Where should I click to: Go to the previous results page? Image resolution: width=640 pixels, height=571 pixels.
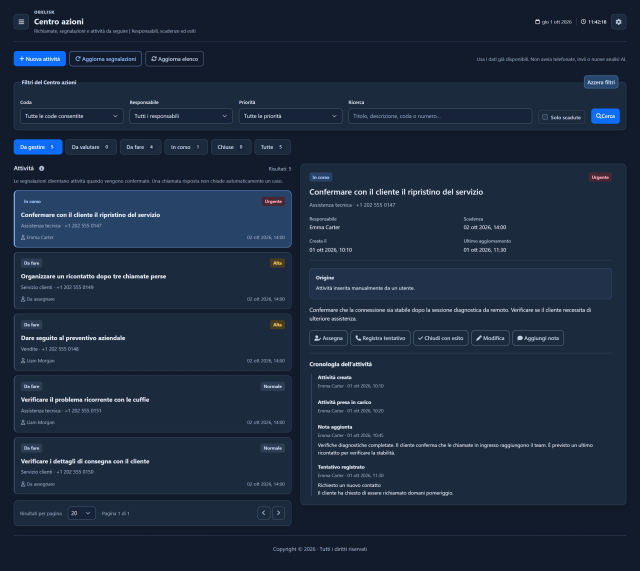pyautogui.click(x=264, y=513)
